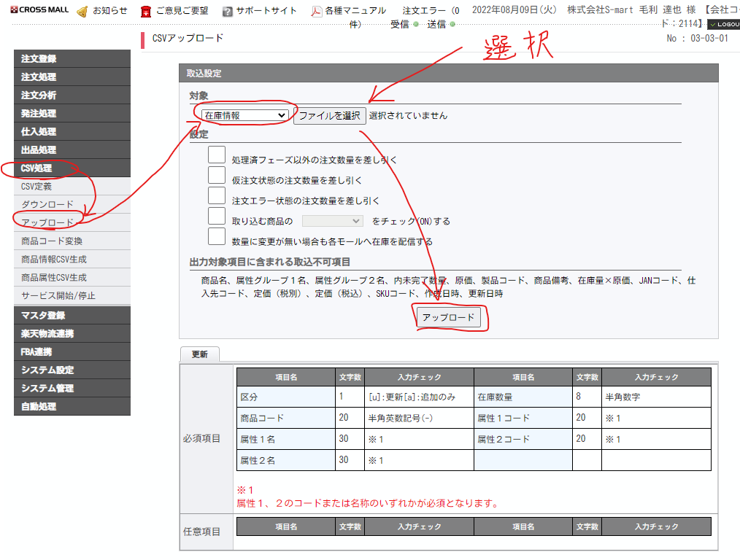Open サポートサイト help icon link
This screenshot has width=740, height=560.
260,11
